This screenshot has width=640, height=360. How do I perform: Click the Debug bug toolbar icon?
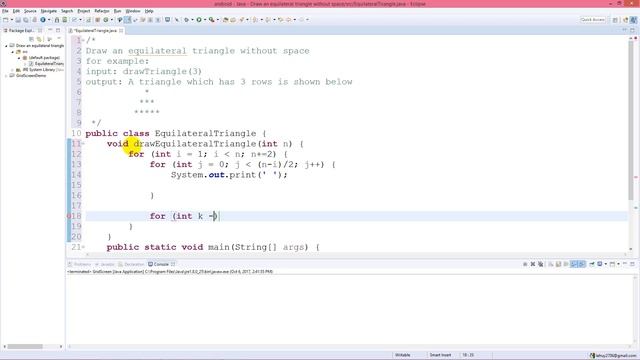coord(187,20)
